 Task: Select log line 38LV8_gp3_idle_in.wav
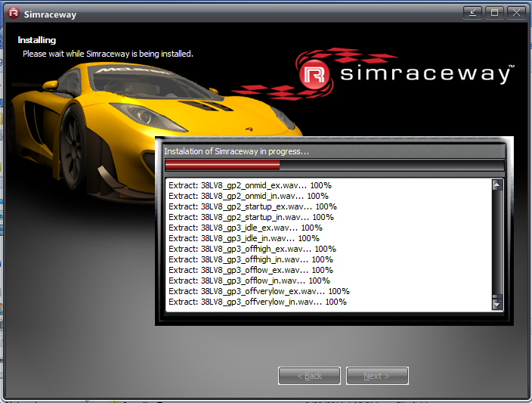pyautogui.click(x=244, y=238)
